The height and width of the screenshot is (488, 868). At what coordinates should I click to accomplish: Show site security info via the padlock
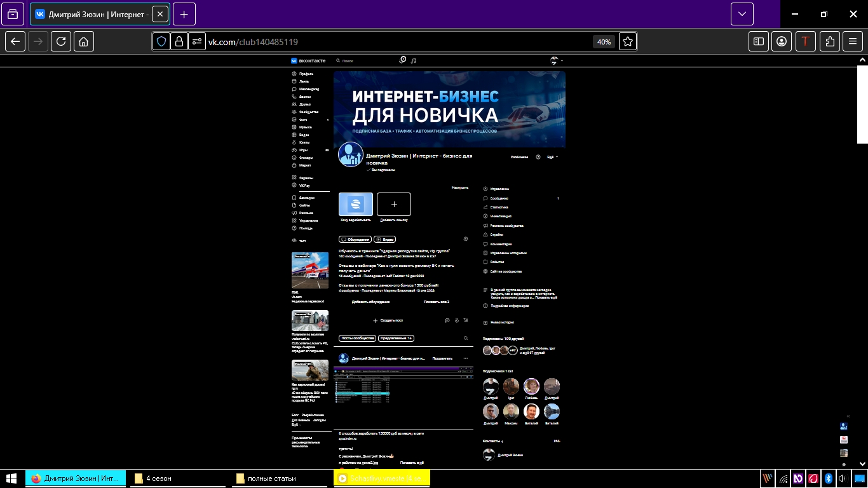coord(179,41)
